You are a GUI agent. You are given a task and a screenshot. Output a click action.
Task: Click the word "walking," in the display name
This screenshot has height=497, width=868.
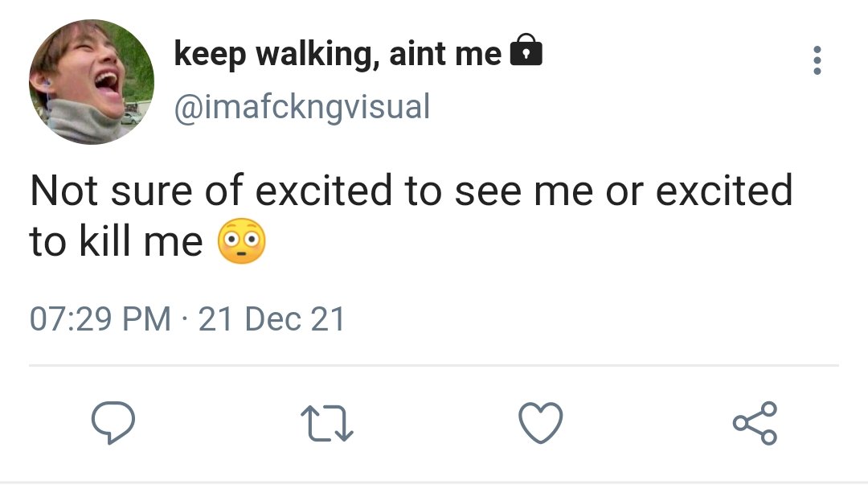[317, 55]
